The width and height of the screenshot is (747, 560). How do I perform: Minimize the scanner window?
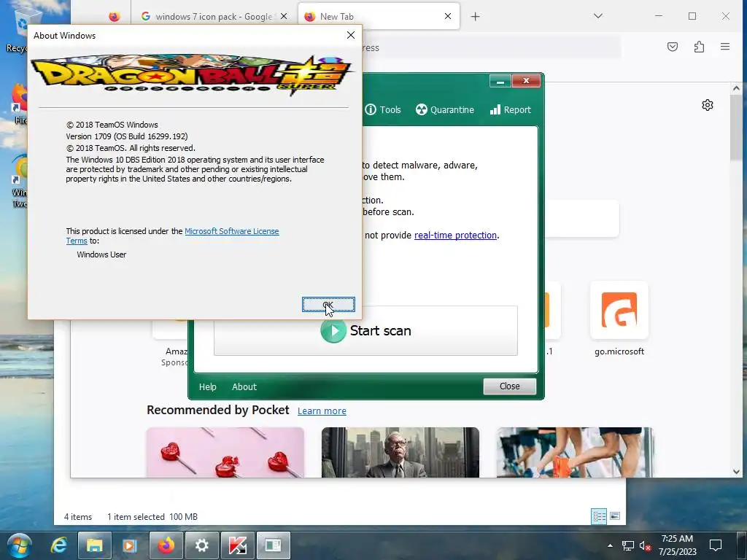(x=500, y=81)
